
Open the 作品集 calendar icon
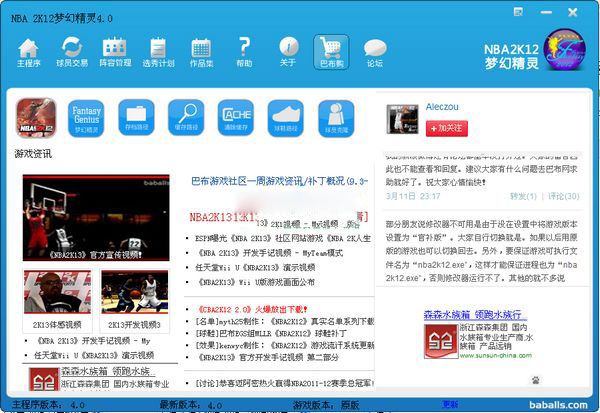201,53
